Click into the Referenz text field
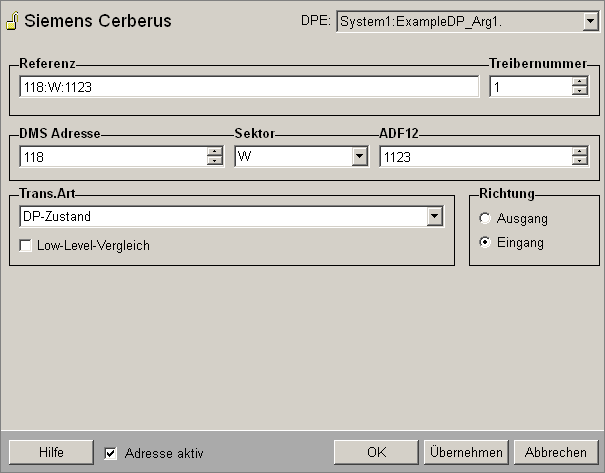 (248, 87)
